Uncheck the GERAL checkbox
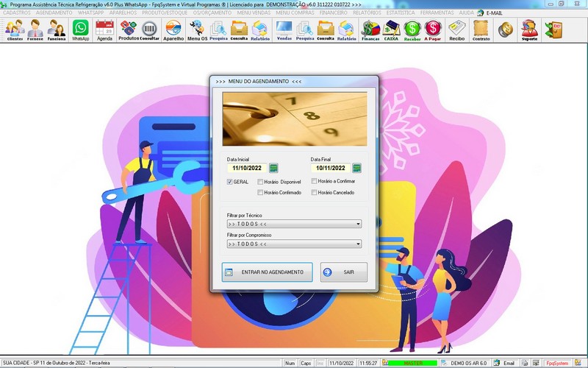This screenshot has height=368, width=588. coord(231,181)
